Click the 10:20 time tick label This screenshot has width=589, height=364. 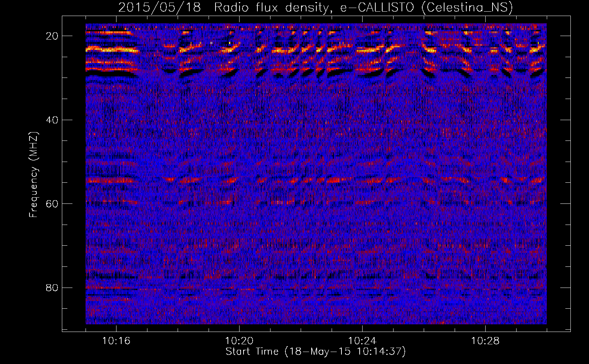click(239, 341)
